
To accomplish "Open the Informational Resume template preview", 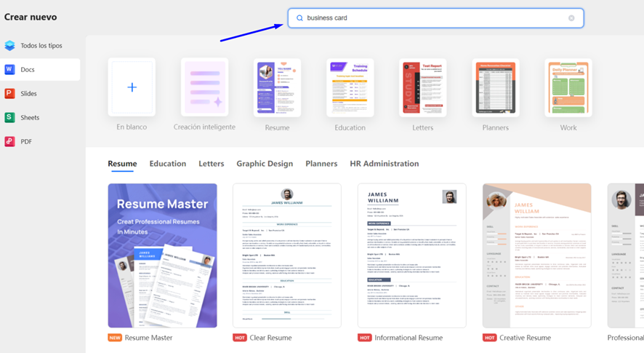I will (412, 255).
